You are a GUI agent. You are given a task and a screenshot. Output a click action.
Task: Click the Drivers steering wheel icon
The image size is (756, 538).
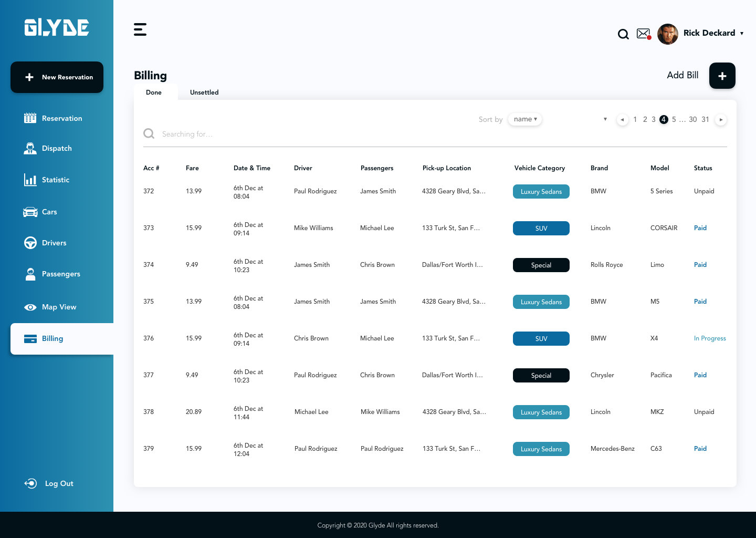click(x=30, y=243)
